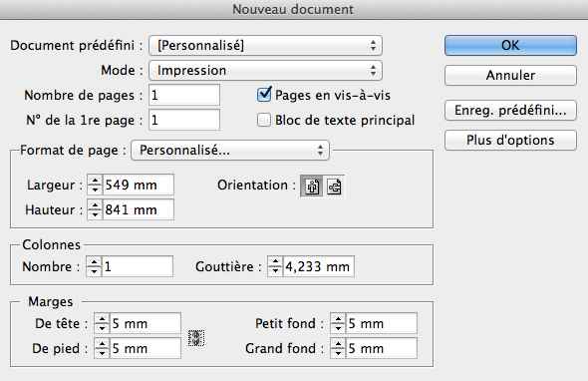The image size is (588, 381).
Task: Select landscape orientation icon
Action: [334, 186]
